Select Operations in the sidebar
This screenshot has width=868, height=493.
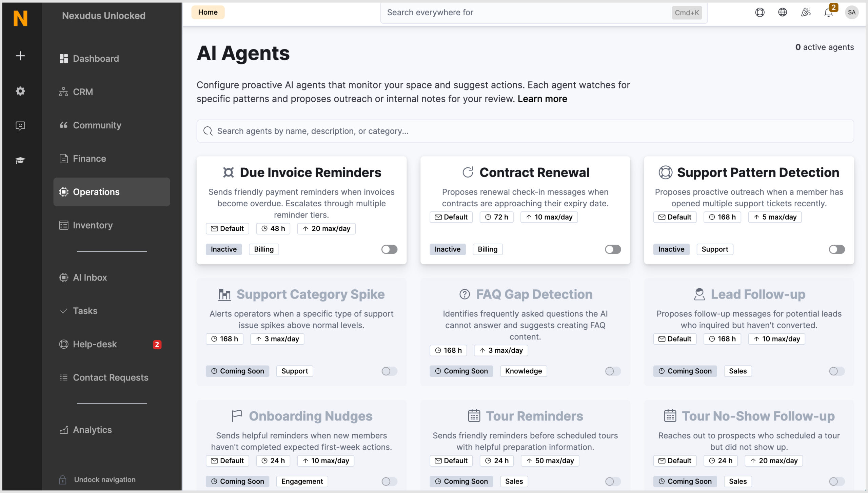click(112, 192)
